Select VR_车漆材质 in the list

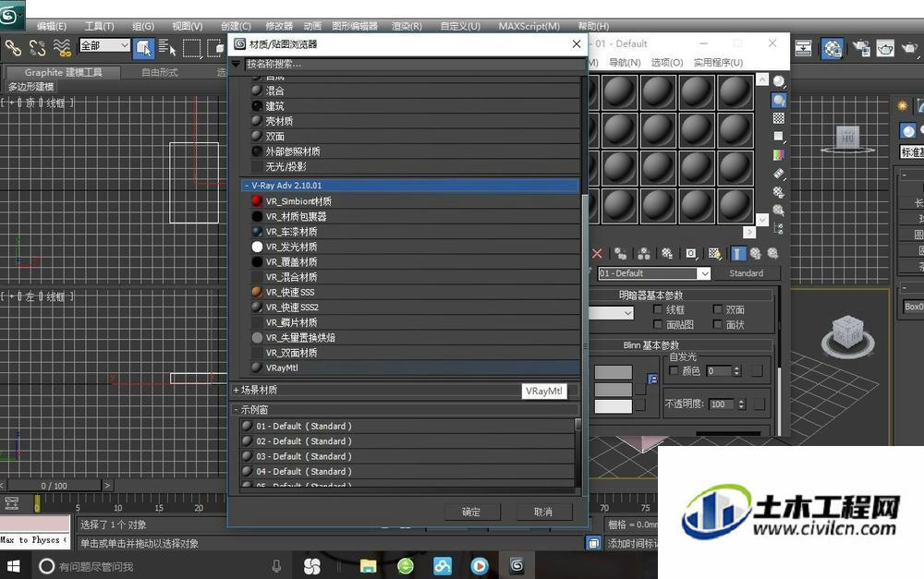tap(410, 232)
